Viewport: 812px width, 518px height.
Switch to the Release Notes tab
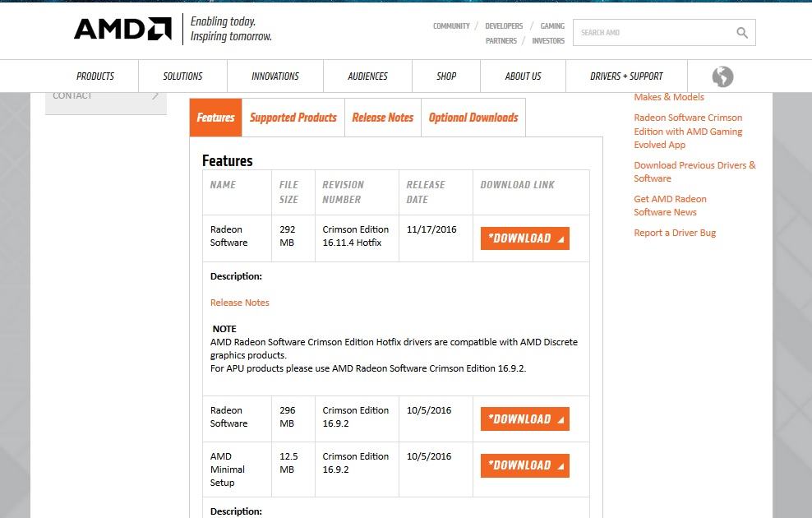click(x=383, y=118)
